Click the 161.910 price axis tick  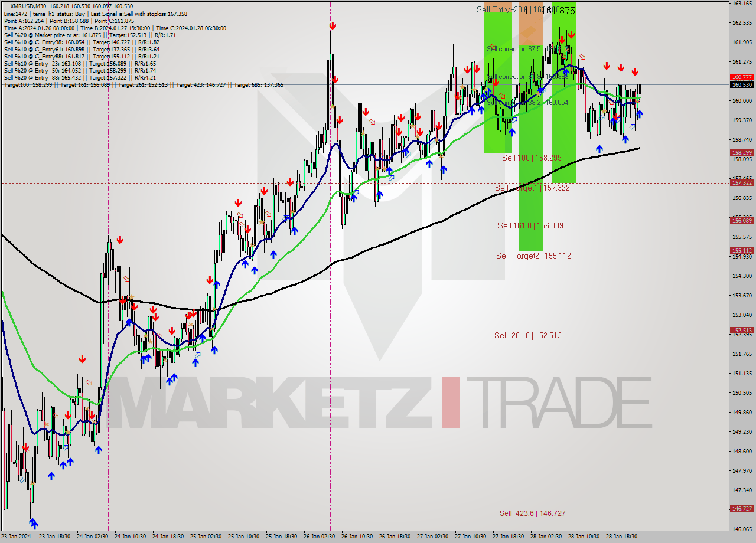click(742, 42)
